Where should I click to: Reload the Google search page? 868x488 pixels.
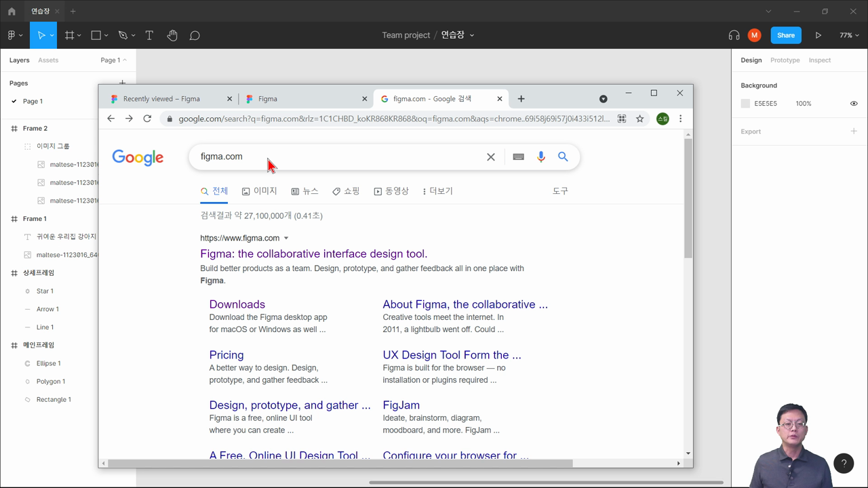[x=147, y=119]
